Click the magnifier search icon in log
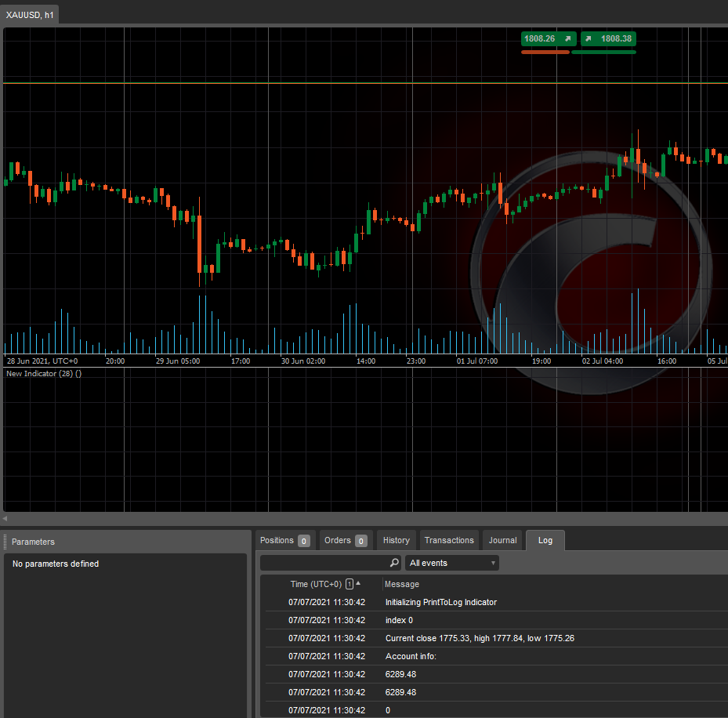 [394, 563]
